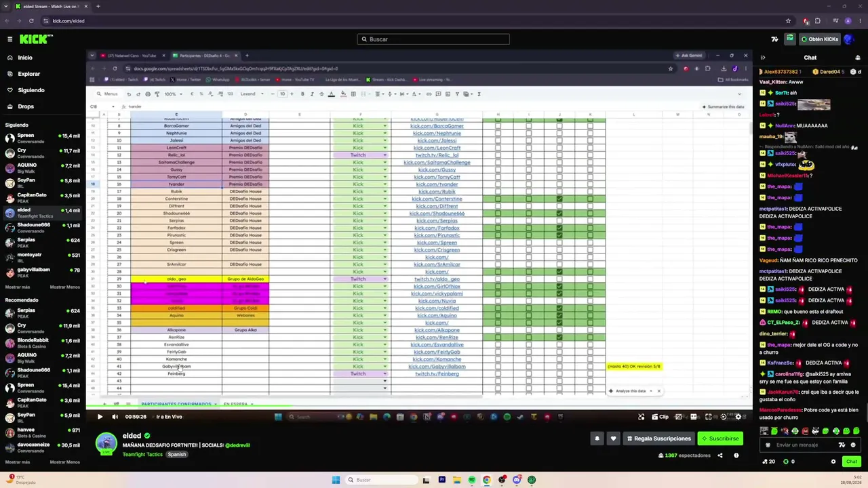Screen dimensions: 868x488
Task: Open the Kick hamburger menu
Action: tap(9, 39)
